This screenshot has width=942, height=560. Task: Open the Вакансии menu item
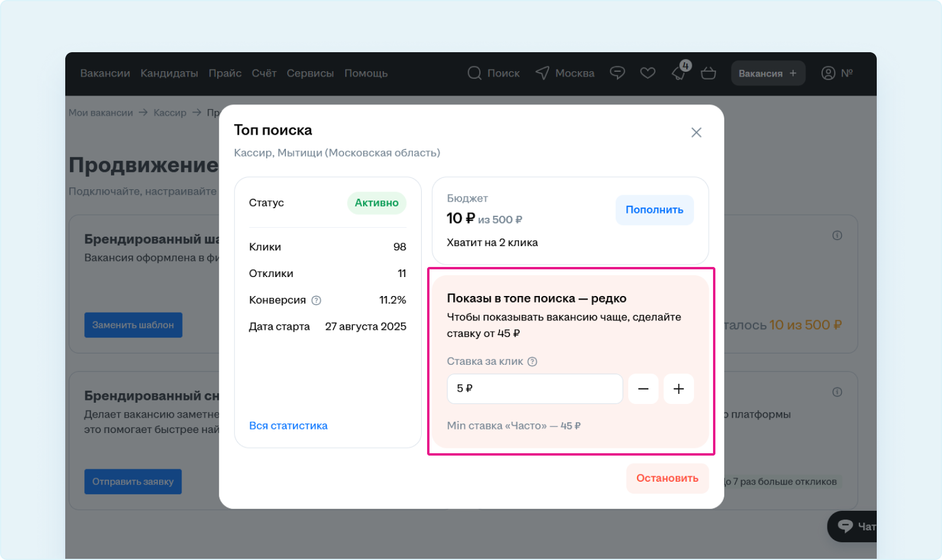pos(105,73)
